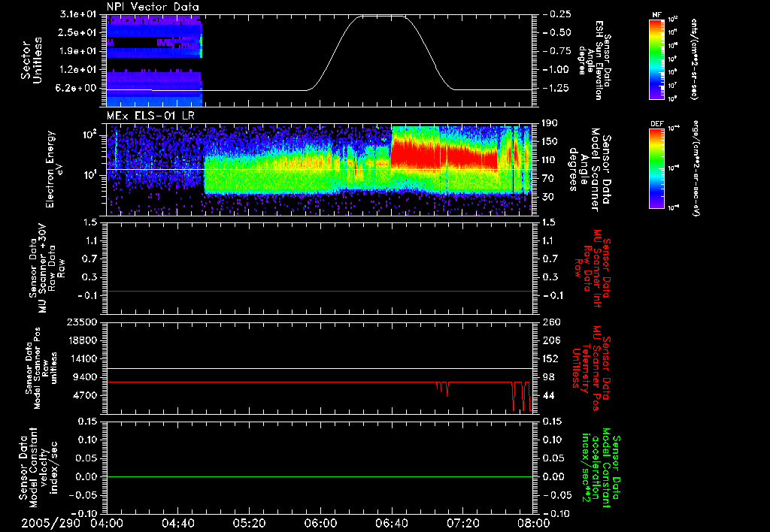The width and height of the screenshot is (770, 532).
Task: Click the "14100" scanner position tick label
Action: point(82,358)
